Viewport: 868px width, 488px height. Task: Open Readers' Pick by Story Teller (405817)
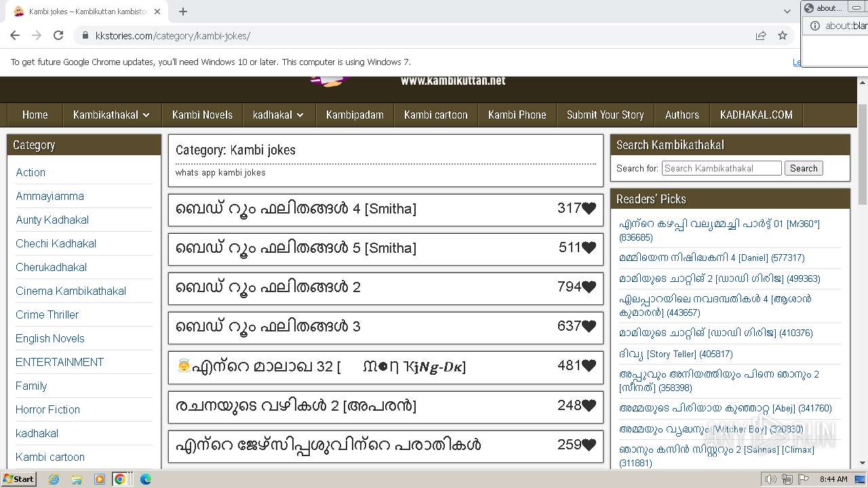(x=676, y=354)
